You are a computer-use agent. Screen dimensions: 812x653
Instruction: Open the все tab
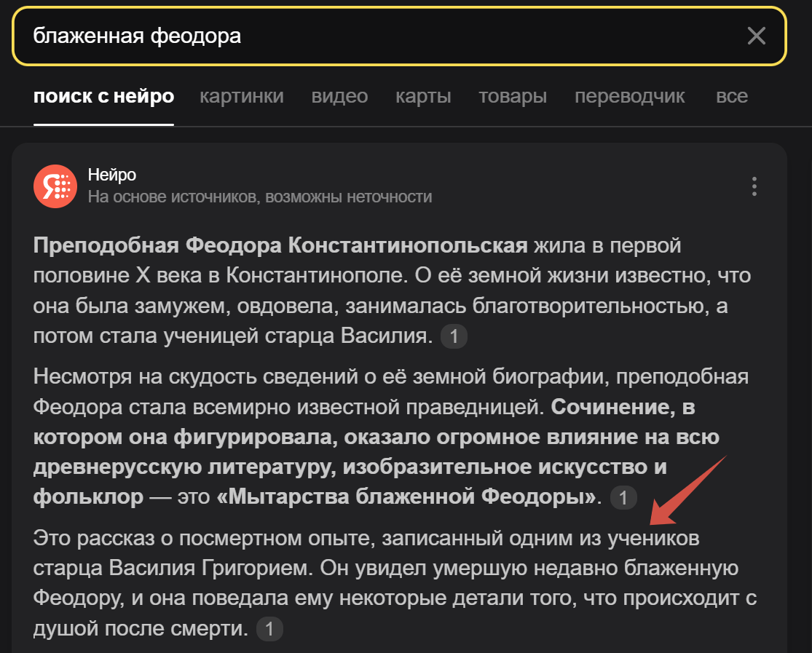(x=732, y=95)
